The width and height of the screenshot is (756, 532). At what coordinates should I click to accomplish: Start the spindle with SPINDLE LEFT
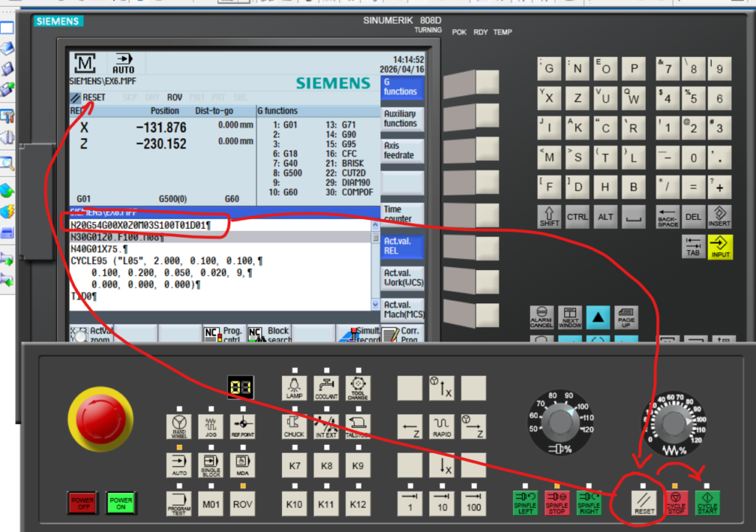525,502
